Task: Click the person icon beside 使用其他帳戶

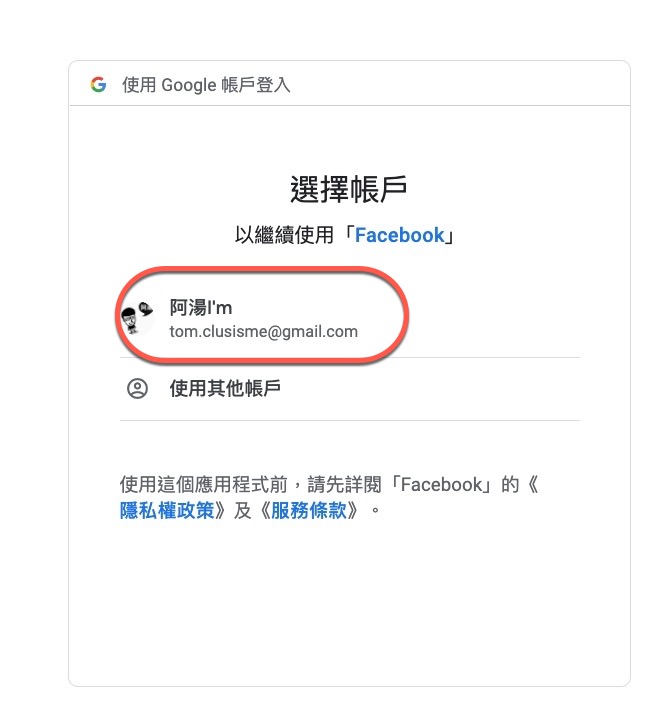Action: [x=137, y=388]
